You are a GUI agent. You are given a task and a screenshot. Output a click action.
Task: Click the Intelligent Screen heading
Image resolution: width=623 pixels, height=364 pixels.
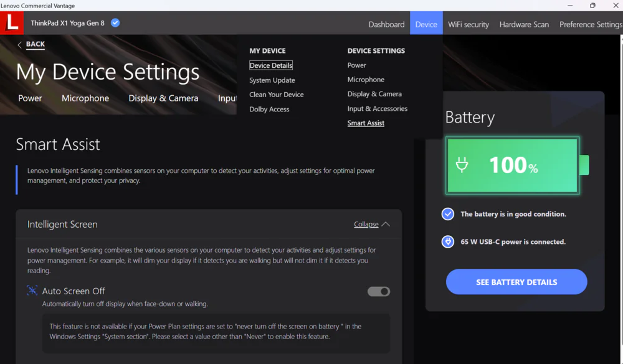pos(62,224)
